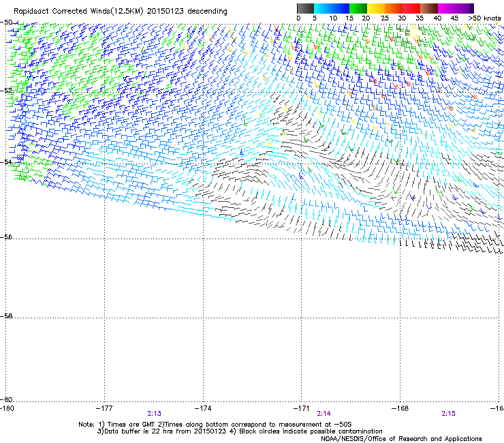Click the 'Black circles indicate possible contamination' note
The height and width of the screenshot is (443, 504).
point(311,431)
